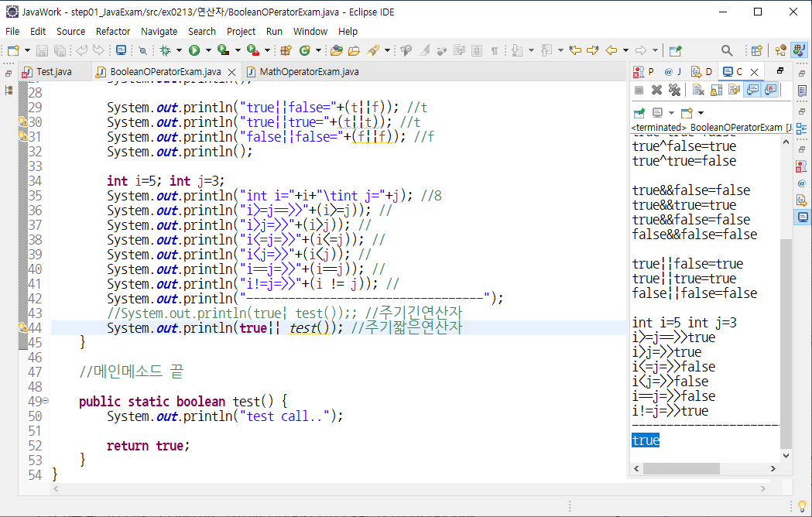Open the Source menu
The width and height of the screenshot is (812, 517).
[x=70, y=31]
